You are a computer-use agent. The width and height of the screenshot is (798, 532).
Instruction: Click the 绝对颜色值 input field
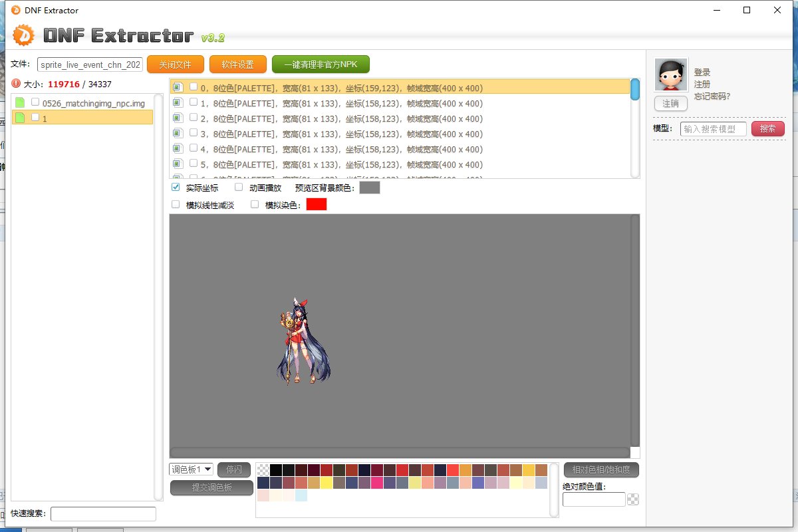click(594, 499)
